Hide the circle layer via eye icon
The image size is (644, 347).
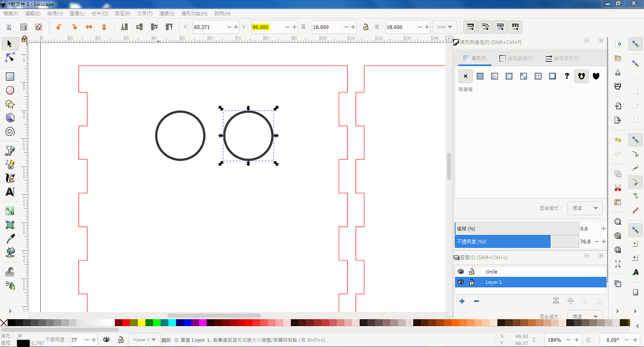point(460,272)
